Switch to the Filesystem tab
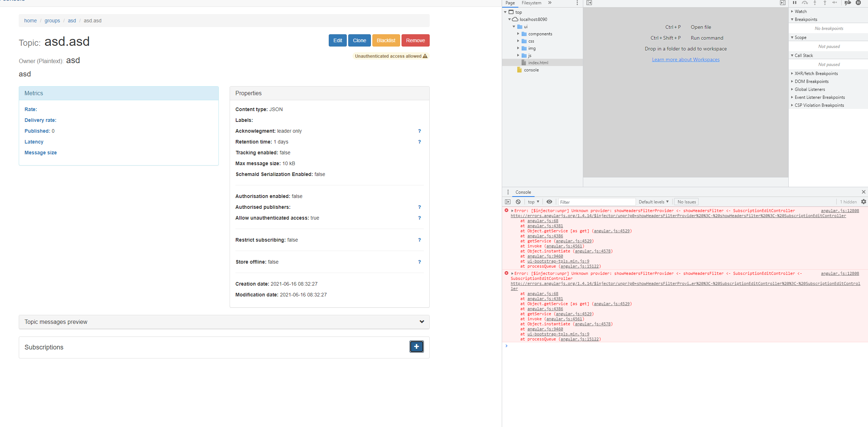 (531, 3)
